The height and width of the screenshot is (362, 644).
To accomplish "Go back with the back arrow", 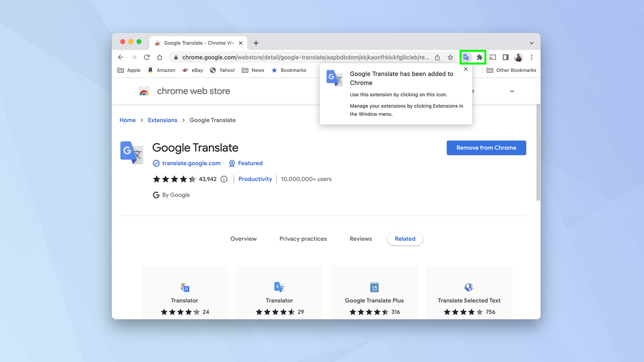I will point(120,57).
